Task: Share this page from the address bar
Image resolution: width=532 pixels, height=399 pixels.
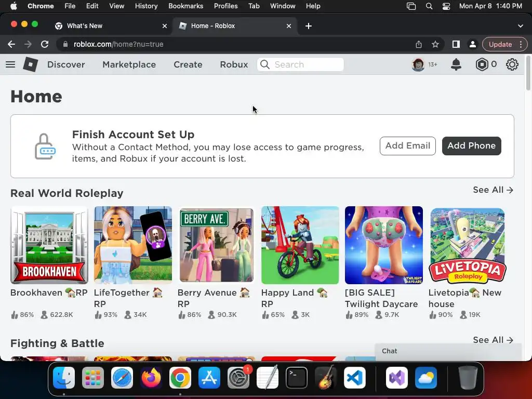Action: point(419,44)
